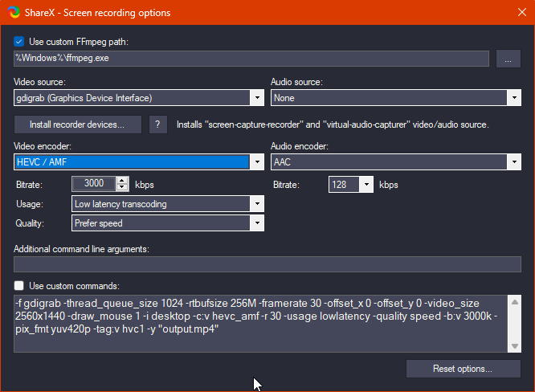The height and width of the screenshot is (392, 535).
Task: Close the Screen recording options window
Action: point(521,12)
